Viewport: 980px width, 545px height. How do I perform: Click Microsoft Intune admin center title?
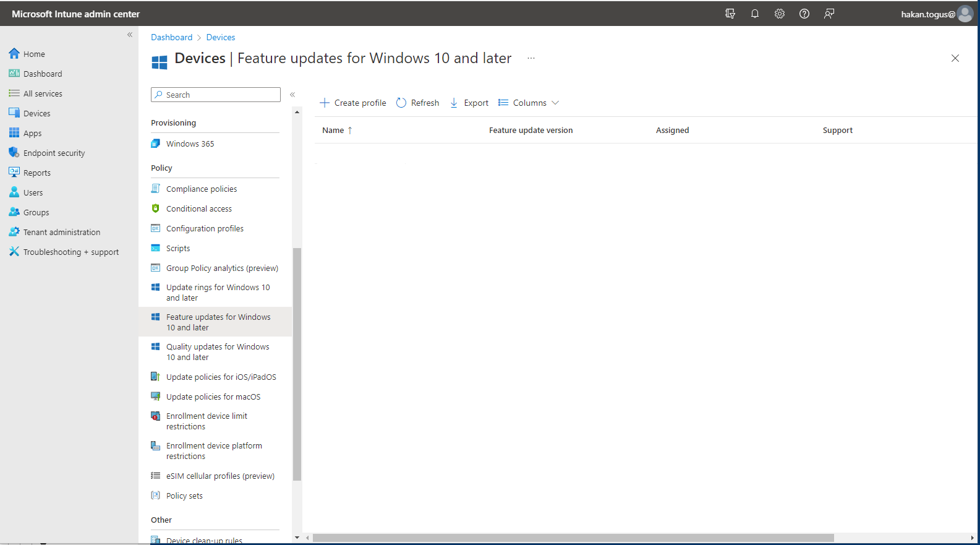(75, 14)
